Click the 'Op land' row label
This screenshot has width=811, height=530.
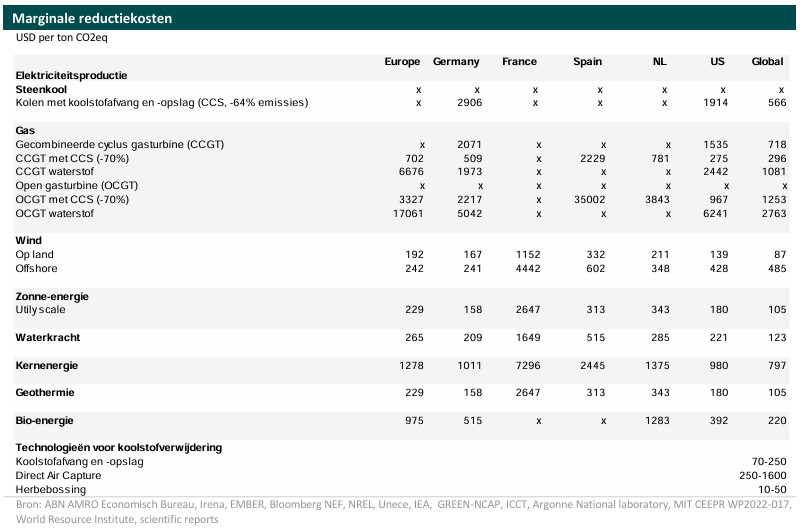click(x=34, y=254)
